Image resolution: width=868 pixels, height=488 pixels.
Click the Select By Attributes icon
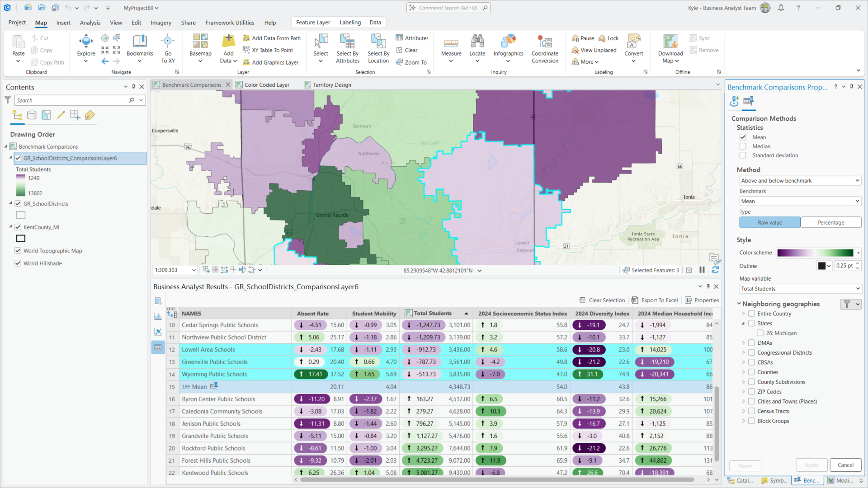coord(347,42)
